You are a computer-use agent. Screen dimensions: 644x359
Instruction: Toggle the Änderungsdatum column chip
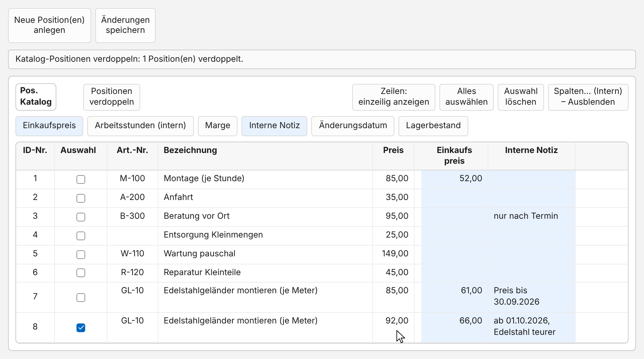[353, 126]
